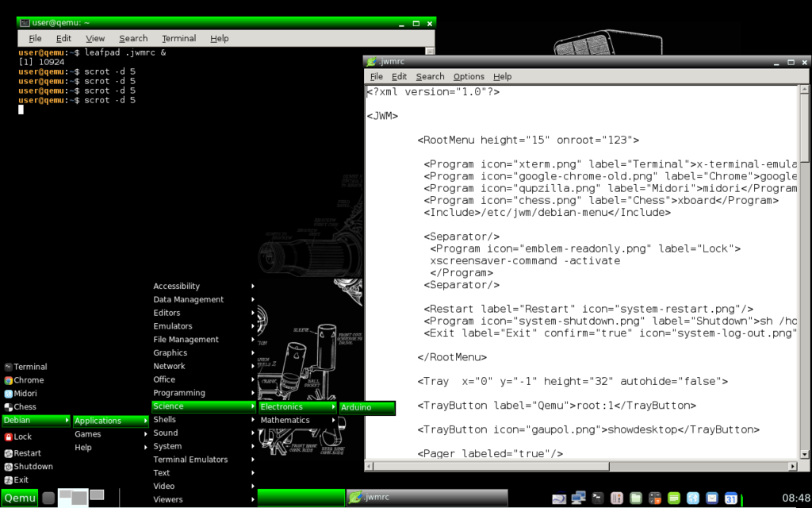Open the Search menu in the terminal
812x508 pixels.
tap(133, 38)
